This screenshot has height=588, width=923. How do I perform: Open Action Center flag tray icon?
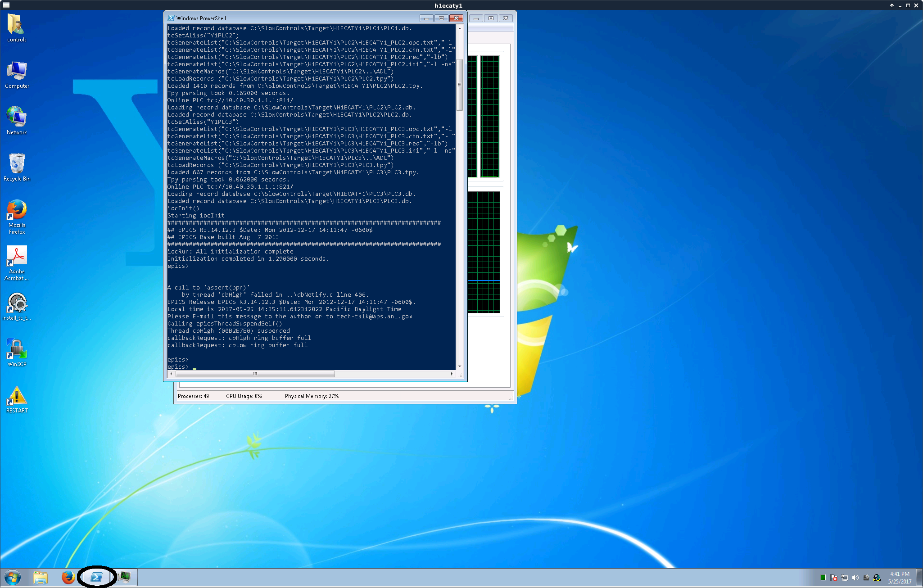(834, 578)
